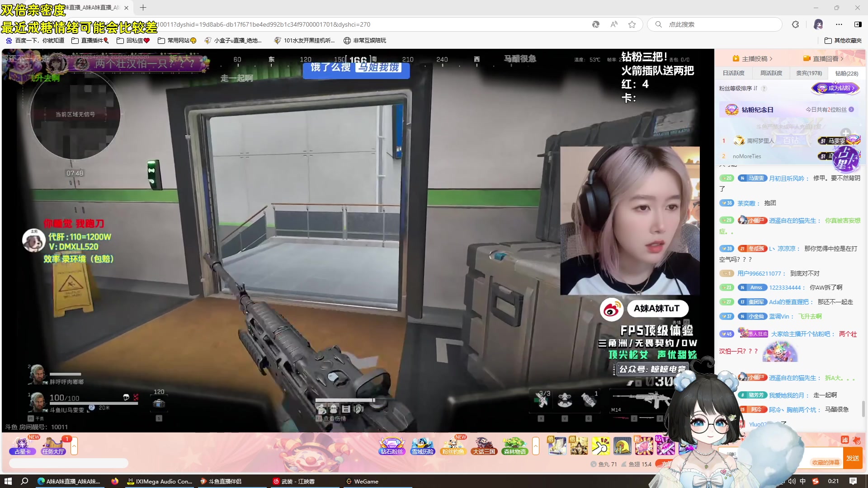Image resolution: width=868 pixels, height=488 pixels.
Task: Add page to favorites with star icon
Action: [632, 24]
